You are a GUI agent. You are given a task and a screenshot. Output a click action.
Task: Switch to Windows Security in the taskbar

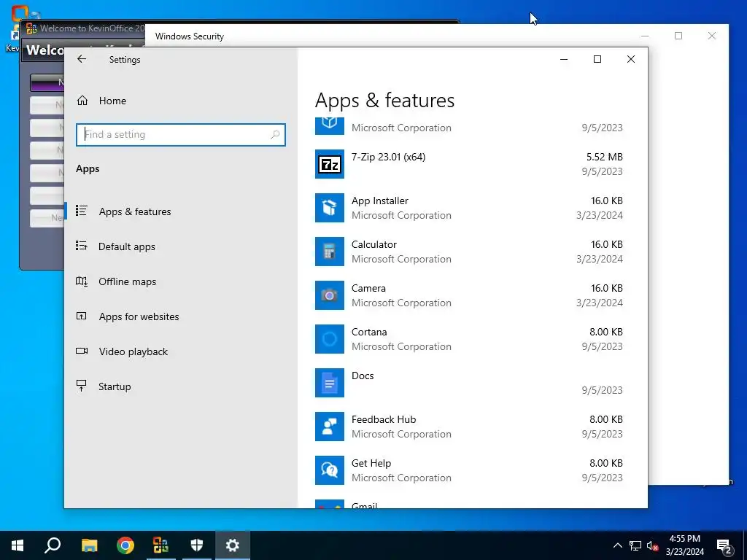pos(197,545)
